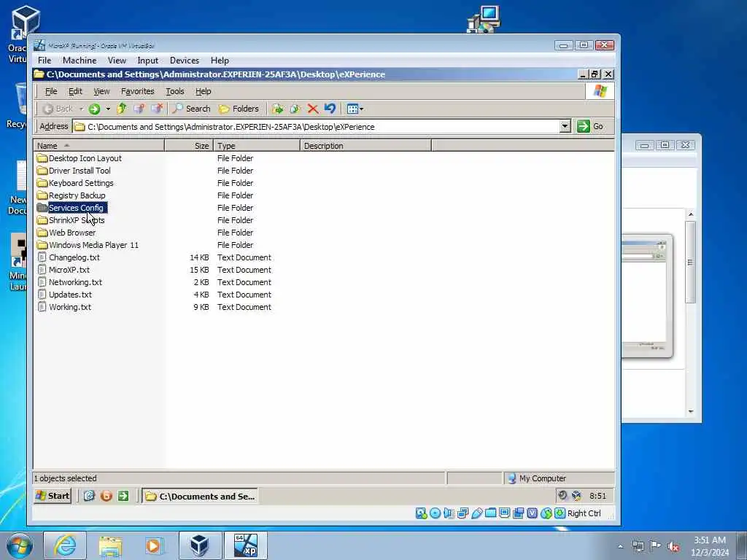Open the Views dropdown in Explorer toolbar
The height and width of the screenshot is (560, 747).
point(355,109)
